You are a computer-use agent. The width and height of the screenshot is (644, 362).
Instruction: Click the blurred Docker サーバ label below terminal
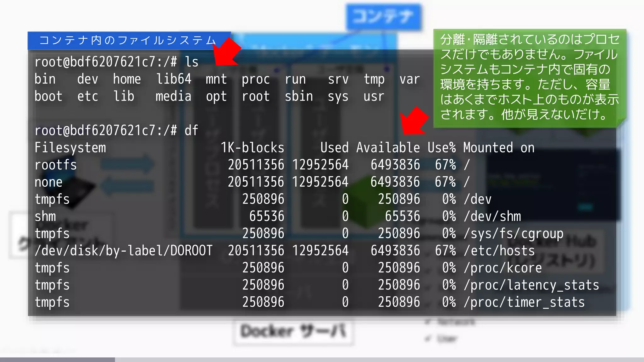293,332
